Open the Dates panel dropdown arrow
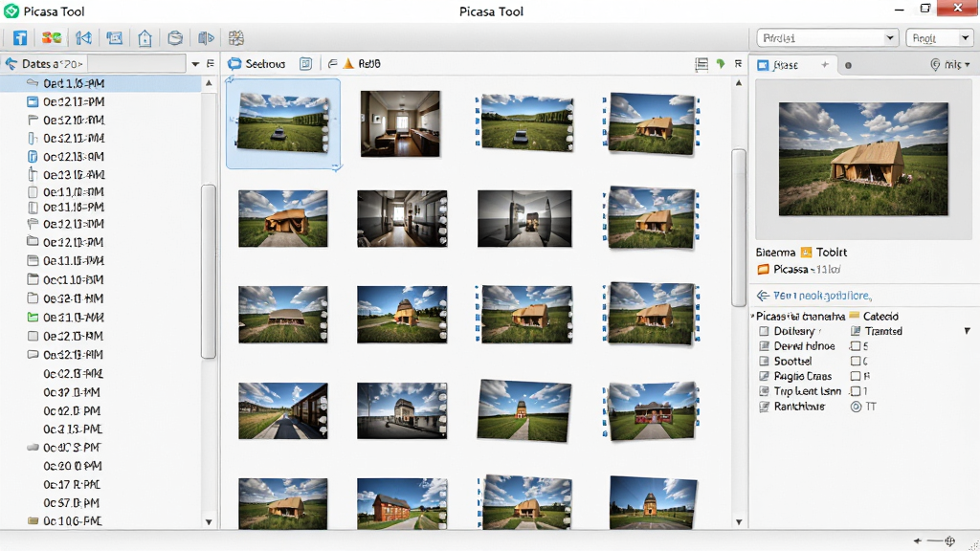Viewport: 980px width, 551px height. 195,64
